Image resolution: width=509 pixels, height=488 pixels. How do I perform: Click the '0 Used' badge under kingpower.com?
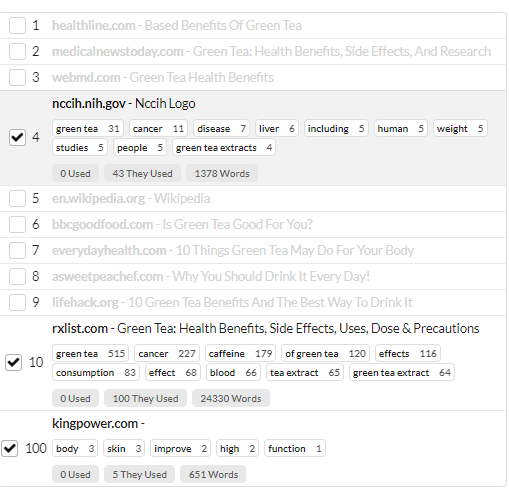pyautogui.click(x=75, y=475)
